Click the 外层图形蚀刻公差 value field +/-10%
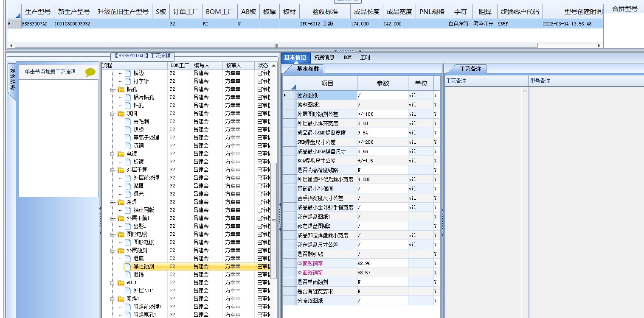Viewport: 644px width, 318px height. [382, 114]
